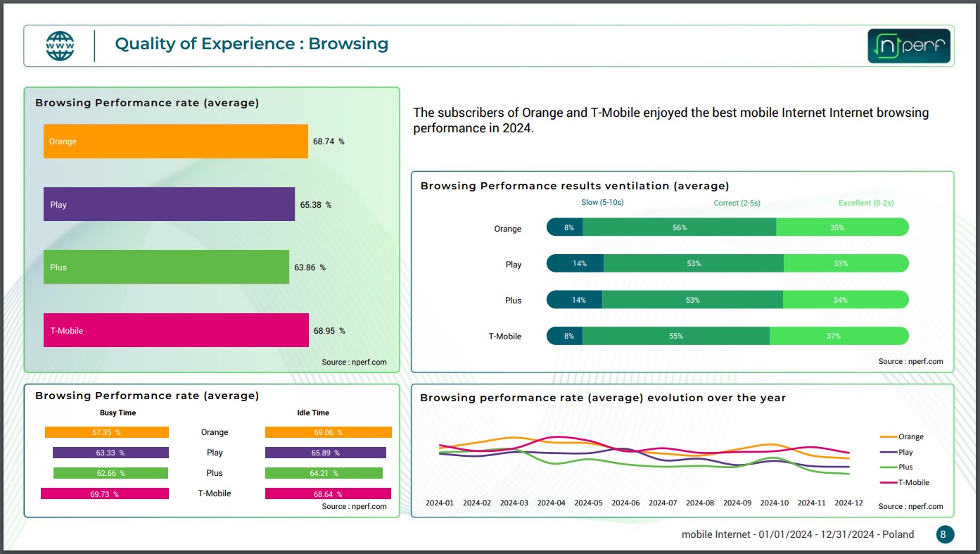
Task: Click the Play 65.38 % bar
Action: click(169, 204)
